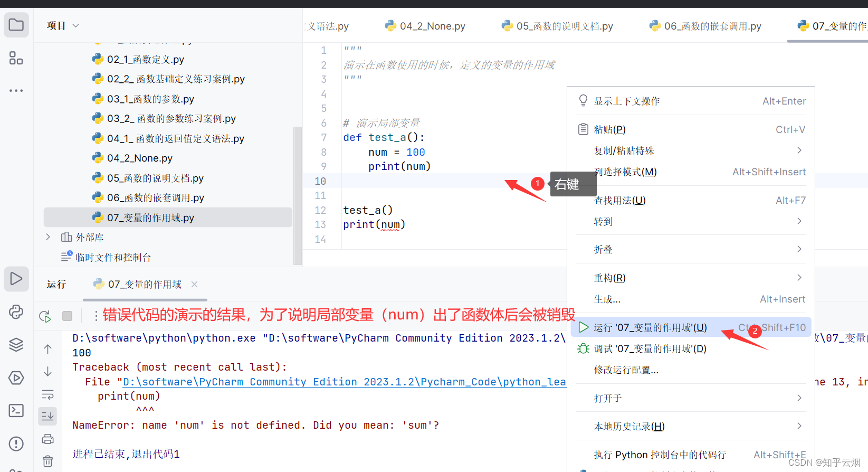Switch to the 05_函数的说明文档.py tab
This screenshot has width=868, height=472.
click(x=558, y=26)
